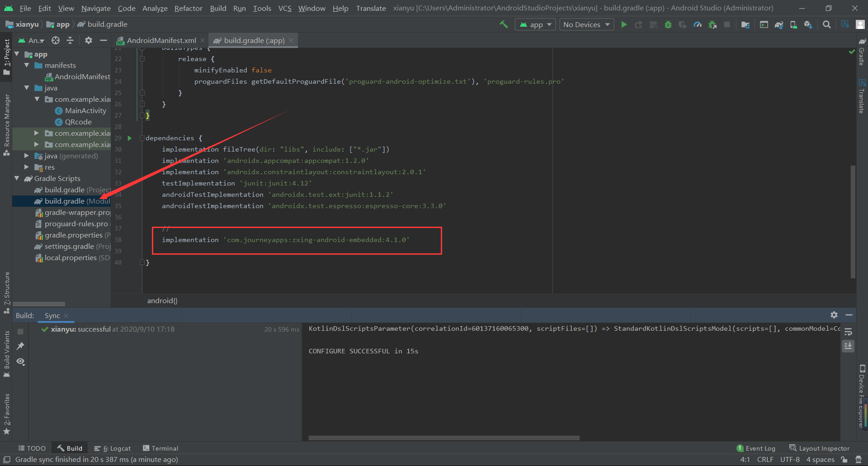Screen dimensions: 868x466
Task: Open the app run configuration dropdown
Action: point(535,24)
